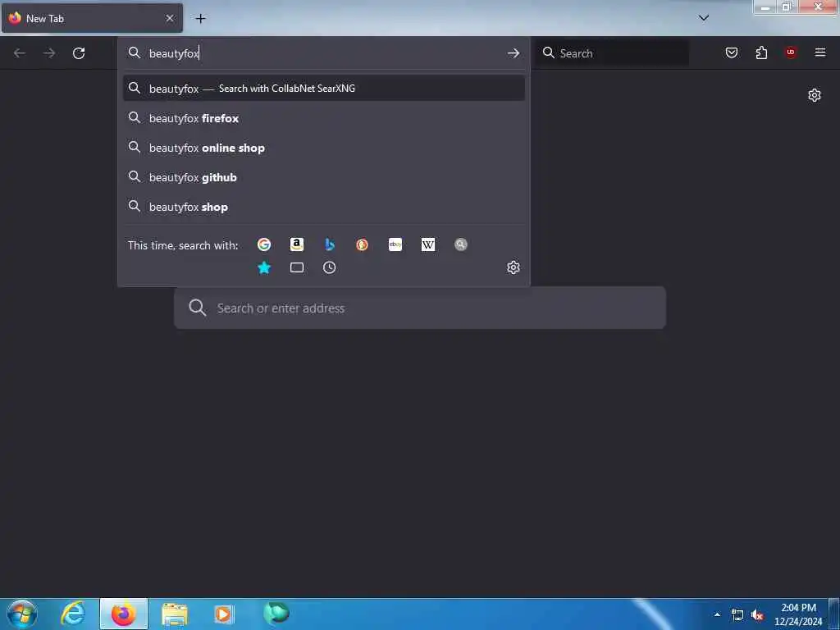Select the gray magnifier search engine icon
The width and height of the screenshot is (840, 630).
[x=461, y=244]
